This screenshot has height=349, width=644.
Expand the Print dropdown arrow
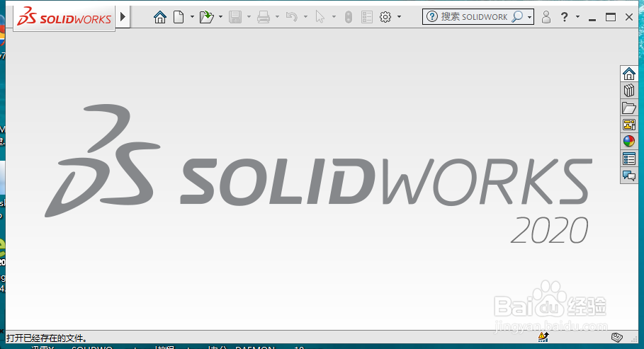pos(277,17)
